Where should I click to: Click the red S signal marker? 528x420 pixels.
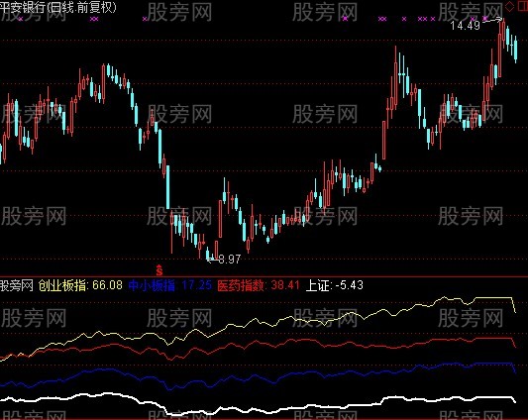coord(159,270)
